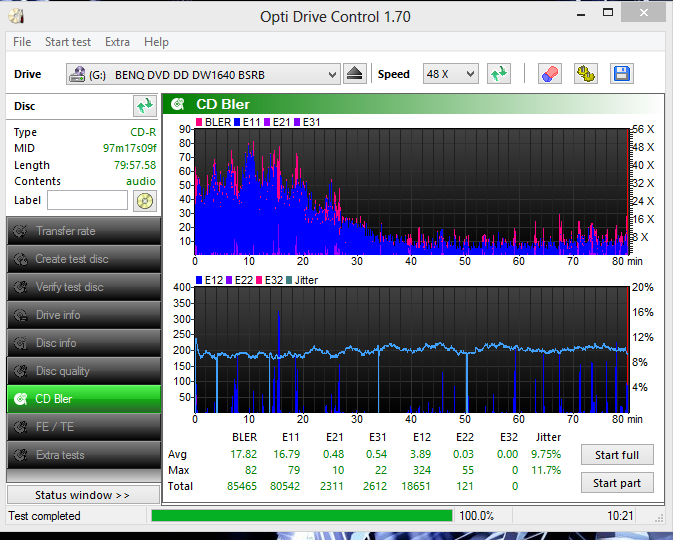
Task: Click the BLER total value 85465
Action: (242, 486)
